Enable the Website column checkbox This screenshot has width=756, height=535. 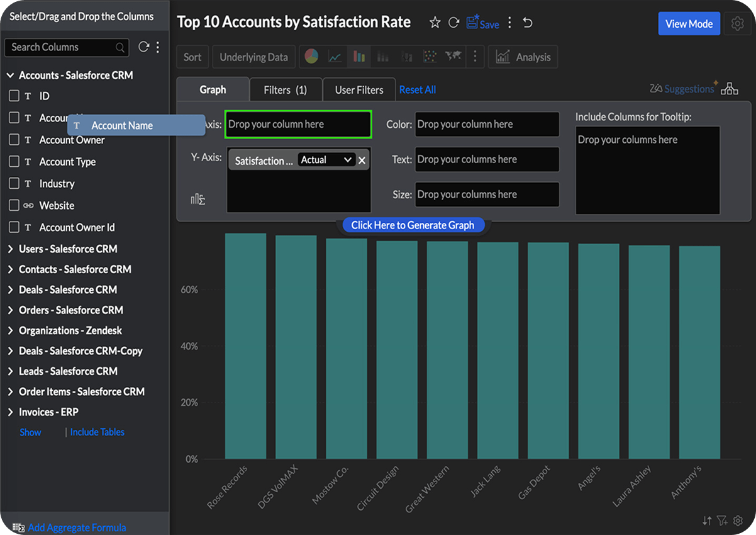tap(14, 206)
